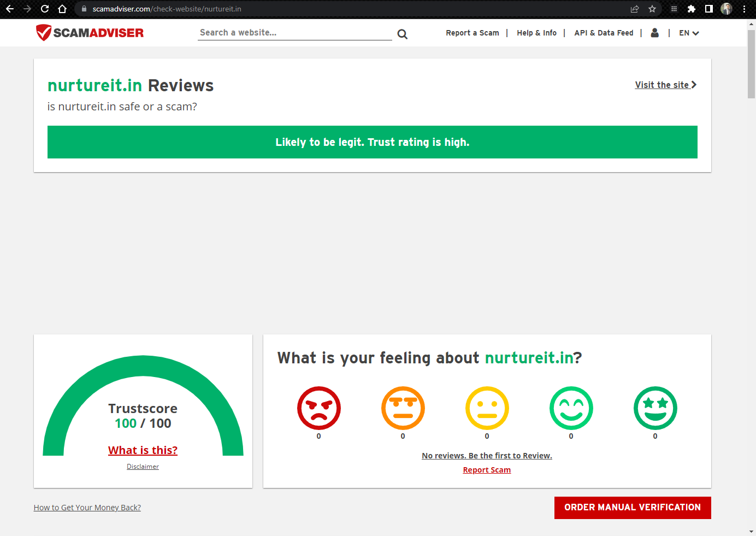This screenshot has height=536, width=756.
Task: Click the search magnifier icon
Action: tap(403, 34)
